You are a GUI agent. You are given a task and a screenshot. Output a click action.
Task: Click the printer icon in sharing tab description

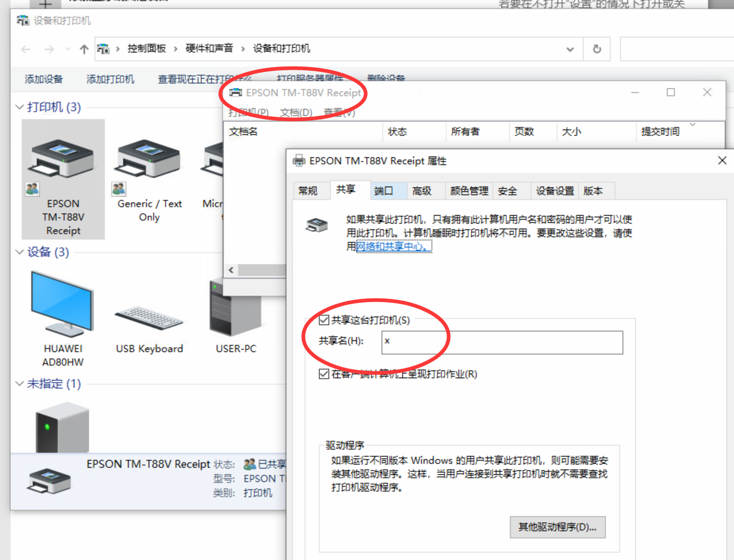coord(317,226)
